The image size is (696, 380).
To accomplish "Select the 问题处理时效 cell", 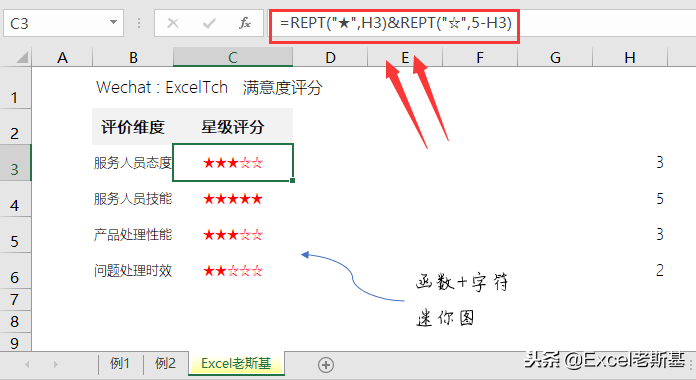I will pos(133,271).
